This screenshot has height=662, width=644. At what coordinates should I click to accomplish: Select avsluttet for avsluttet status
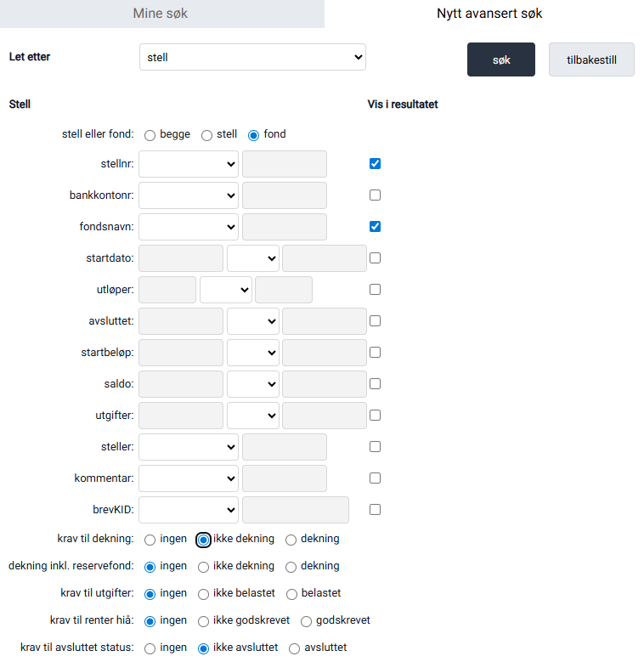pos(295,648)
